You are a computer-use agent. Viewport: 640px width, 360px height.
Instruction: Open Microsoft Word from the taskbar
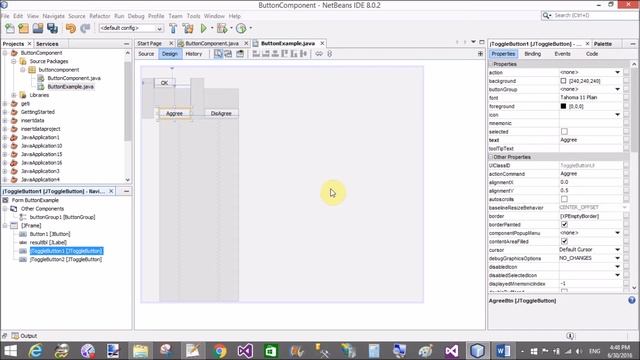point(503,351)
